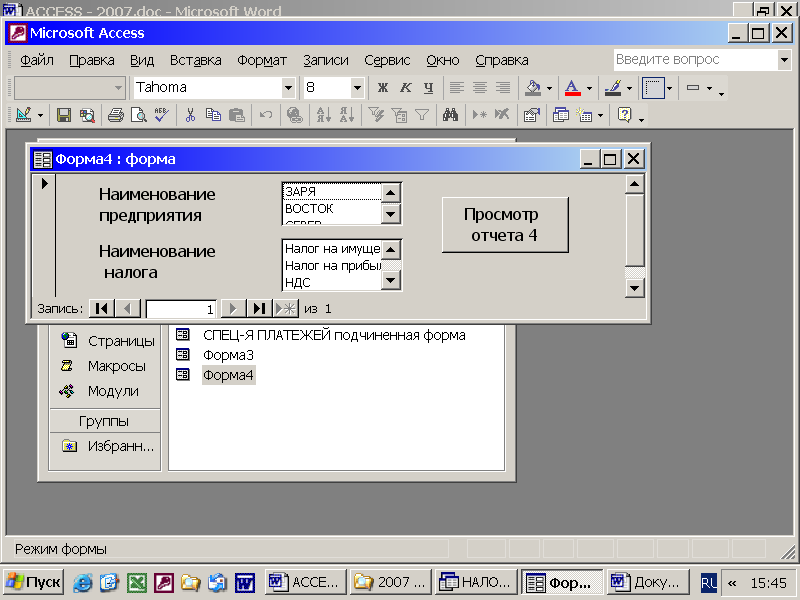This screenshot has height=600, width=800.
Task: Click the line color pencil swatch
Action: point(613,88)
